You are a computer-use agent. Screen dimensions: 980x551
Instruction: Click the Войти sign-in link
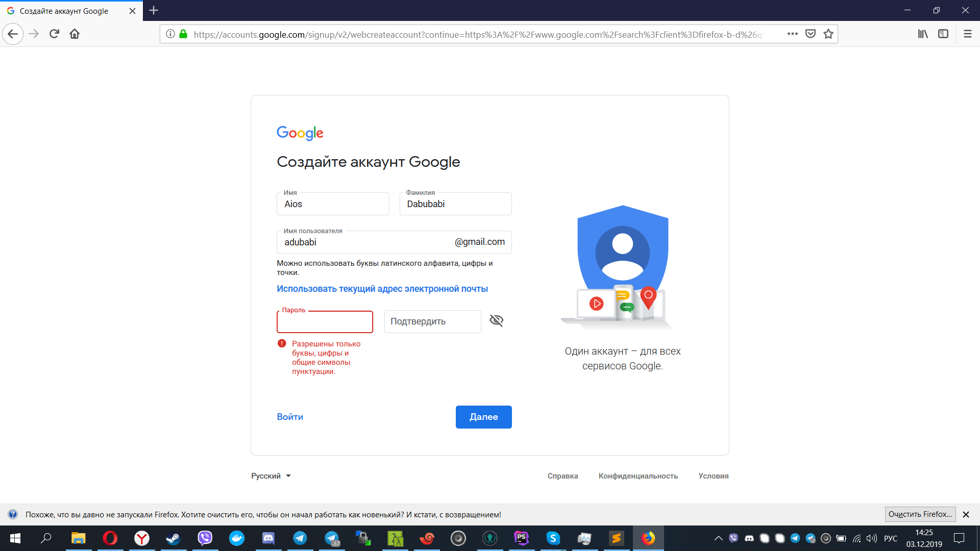[290, 417]
